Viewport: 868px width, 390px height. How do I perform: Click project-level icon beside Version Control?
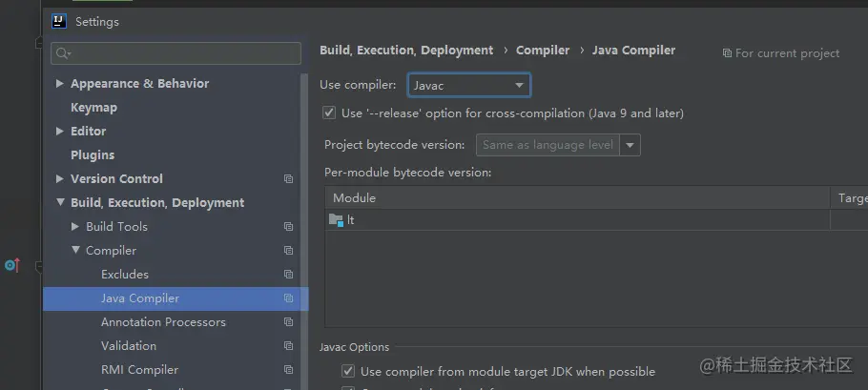[x=288, y=179]
